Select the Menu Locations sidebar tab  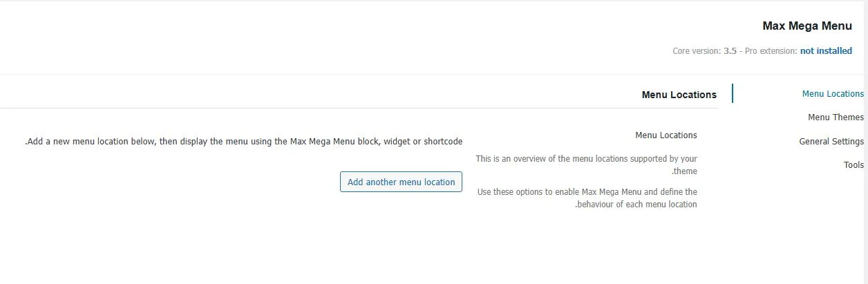coord(833,94)
